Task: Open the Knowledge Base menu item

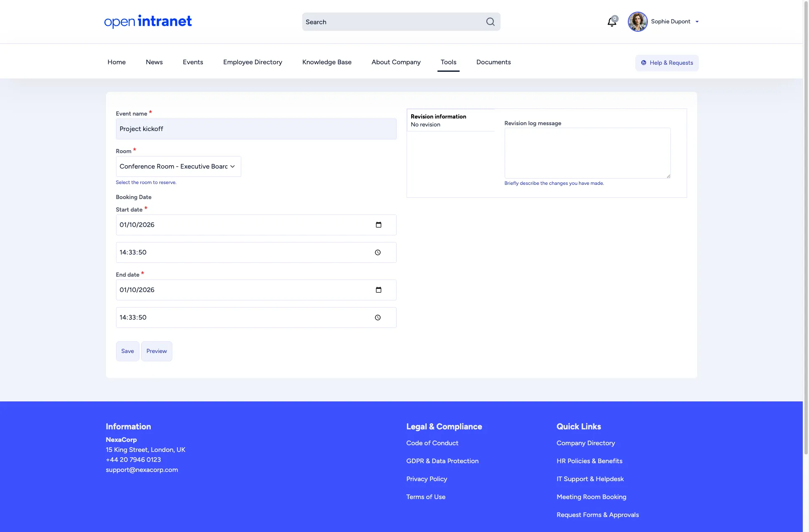Action: [x=327, y=62]
